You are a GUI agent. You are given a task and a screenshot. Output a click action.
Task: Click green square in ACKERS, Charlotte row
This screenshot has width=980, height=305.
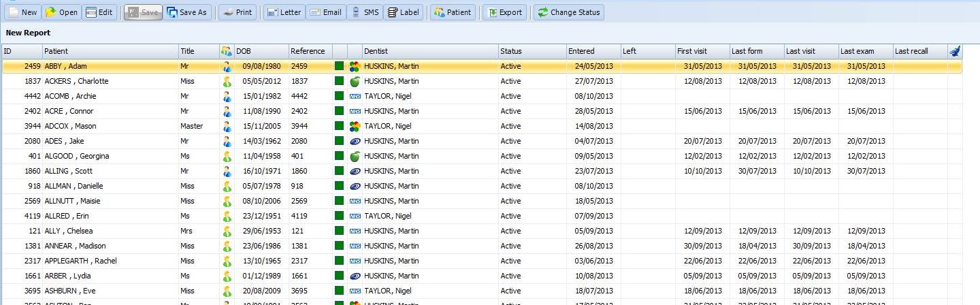click(x=340, y=81)
